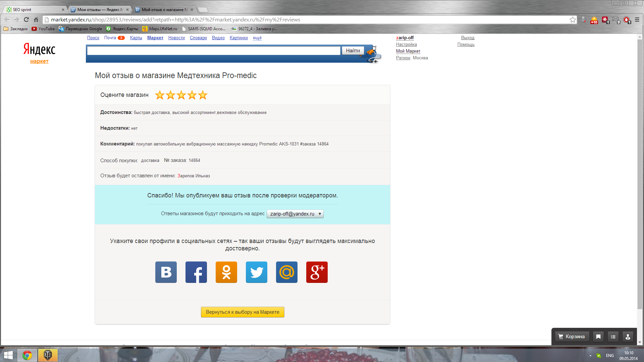Select 'Мой отзыв о магазине' tab
The height and width of the screenshot is (362, 644).
pos(164,10)
